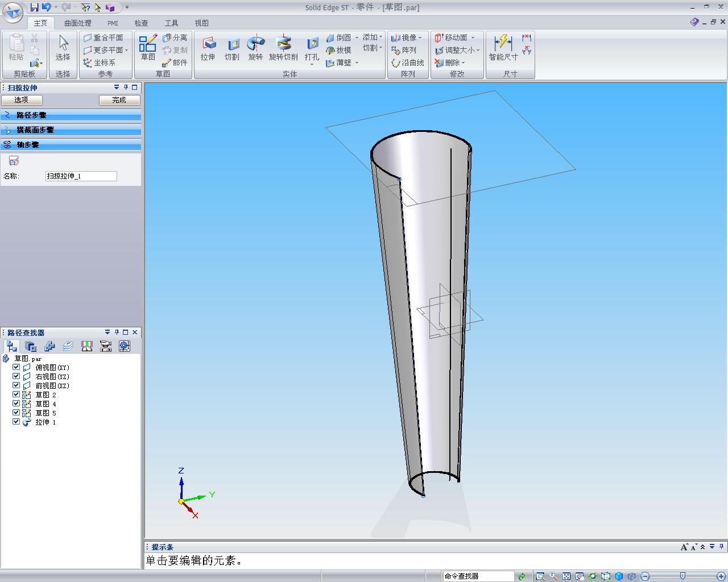Click the zoom in plus button
The image size is (728, 582).
click(x=721, y=576)
